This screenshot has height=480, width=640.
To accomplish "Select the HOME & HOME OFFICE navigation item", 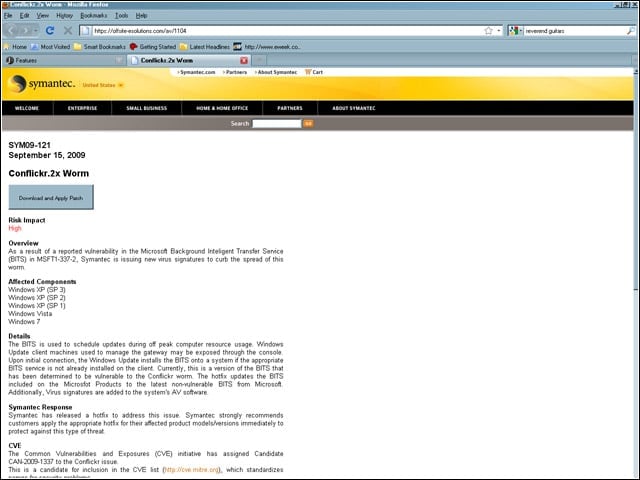I will [x=222, y=108].
